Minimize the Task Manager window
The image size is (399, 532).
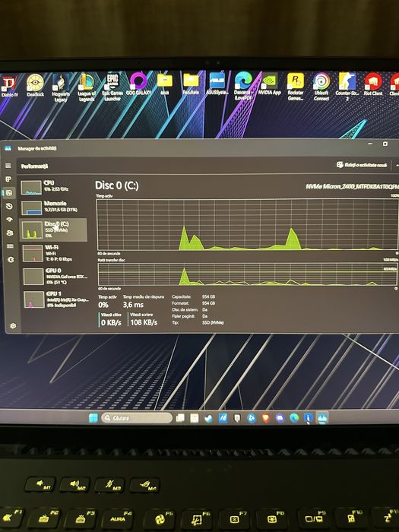[370, 144]
